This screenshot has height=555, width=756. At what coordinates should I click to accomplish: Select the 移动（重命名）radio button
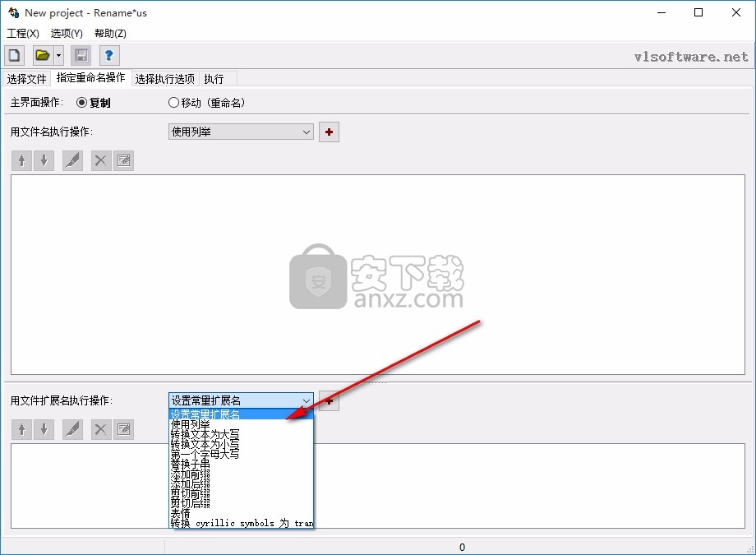[x=207, y=103]
